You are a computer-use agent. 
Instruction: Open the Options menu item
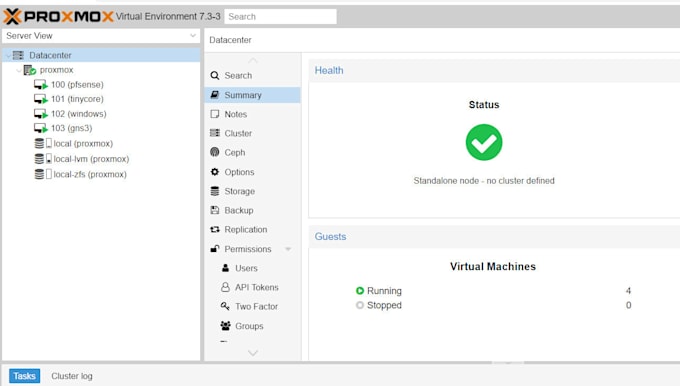[x=252, y=172]
